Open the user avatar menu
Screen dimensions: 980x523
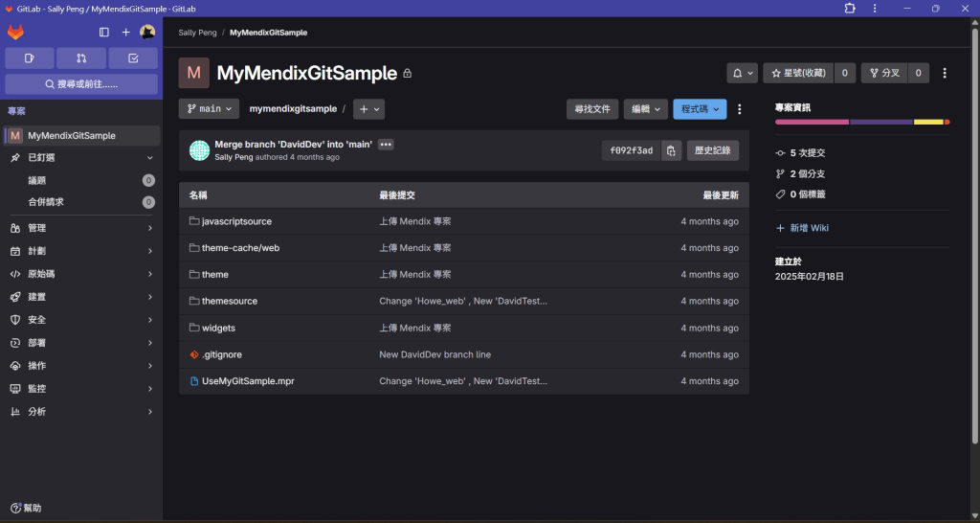coord(147,32)
